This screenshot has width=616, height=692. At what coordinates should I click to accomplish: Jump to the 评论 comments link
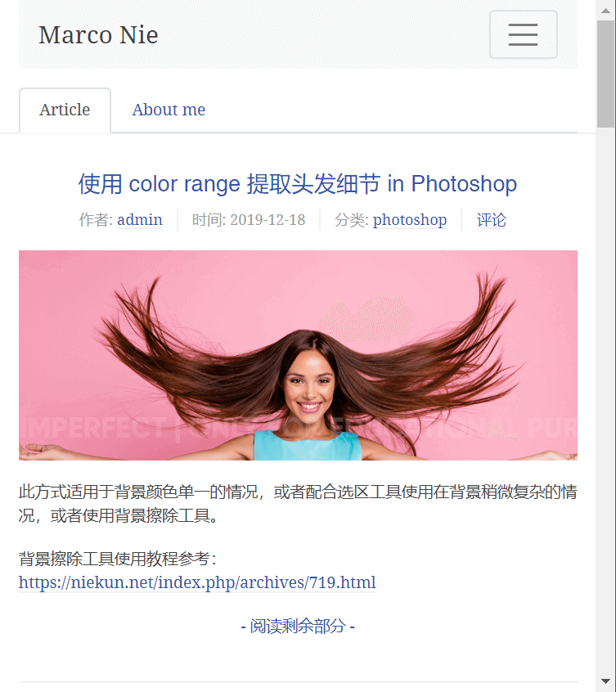[x=491, y=220]
